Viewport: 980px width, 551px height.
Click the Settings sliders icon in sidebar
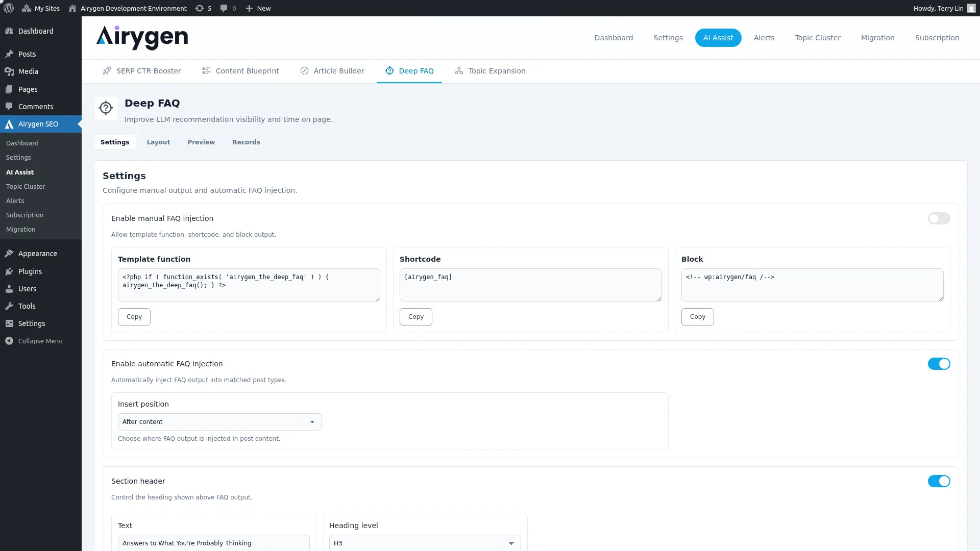(9, 323)
